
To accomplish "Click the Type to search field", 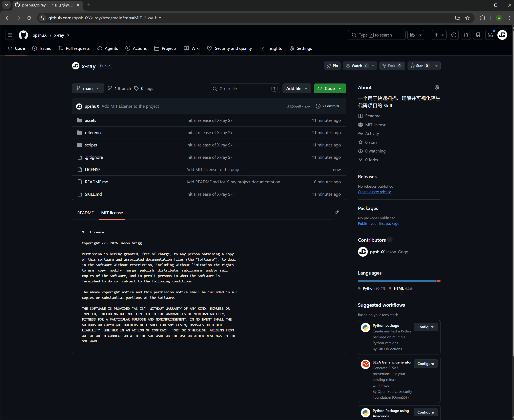I will coord(376,35).
